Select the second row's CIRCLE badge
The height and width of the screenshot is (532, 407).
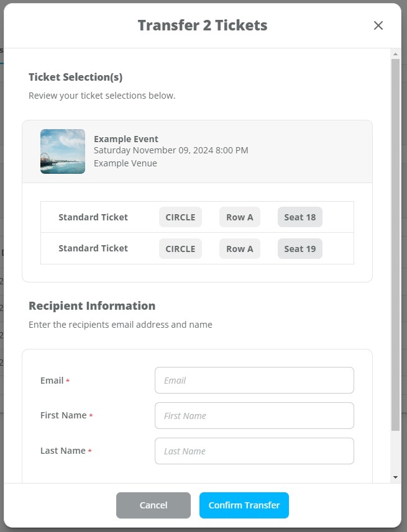click(180, 249)
